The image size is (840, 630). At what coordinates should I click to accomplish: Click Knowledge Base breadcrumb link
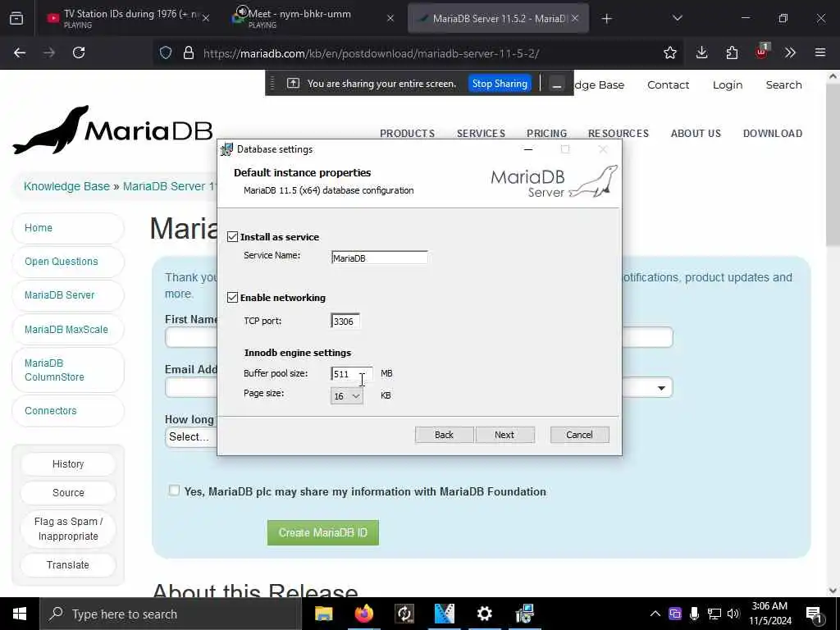click(x=66, y=186)
